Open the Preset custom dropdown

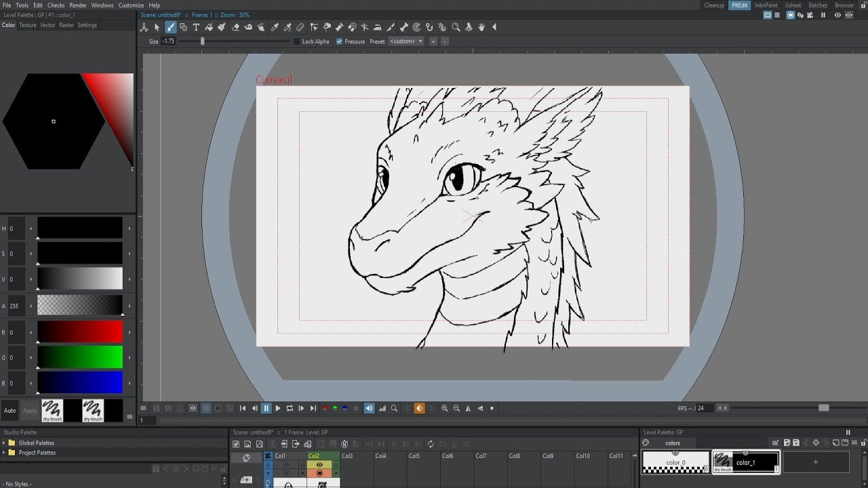pos(406,41)
